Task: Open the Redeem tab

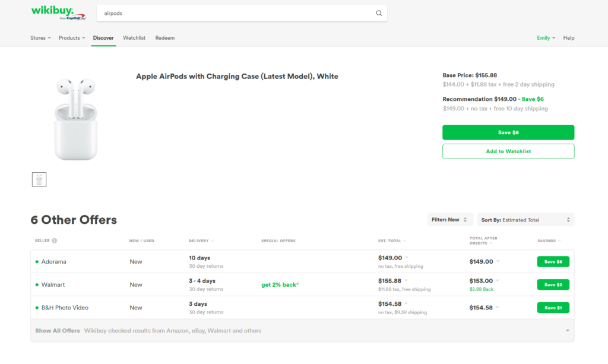Action: coord(165,38)
